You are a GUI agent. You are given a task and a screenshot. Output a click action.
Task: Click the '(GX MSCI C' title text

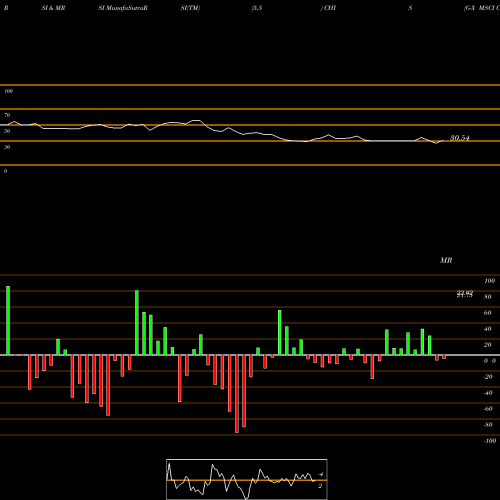(x=482, y=8)
